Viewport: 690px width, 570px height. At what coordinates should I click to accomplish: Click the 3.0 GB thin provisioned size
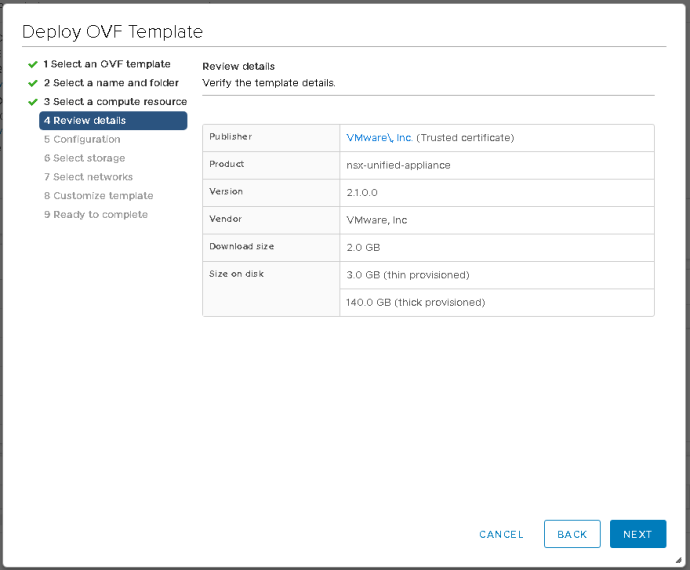coord(407,275)
